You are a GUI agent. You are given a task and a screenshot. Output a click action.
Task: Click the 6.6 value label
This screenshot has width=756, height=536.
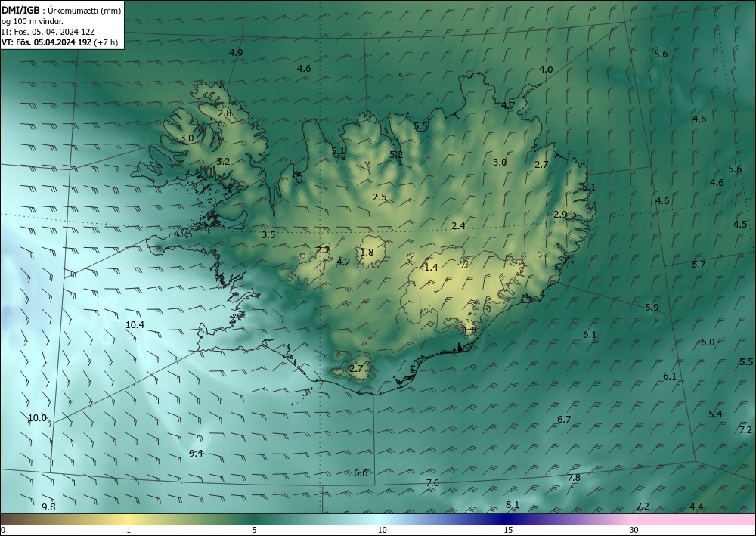(x=361, y=472)
